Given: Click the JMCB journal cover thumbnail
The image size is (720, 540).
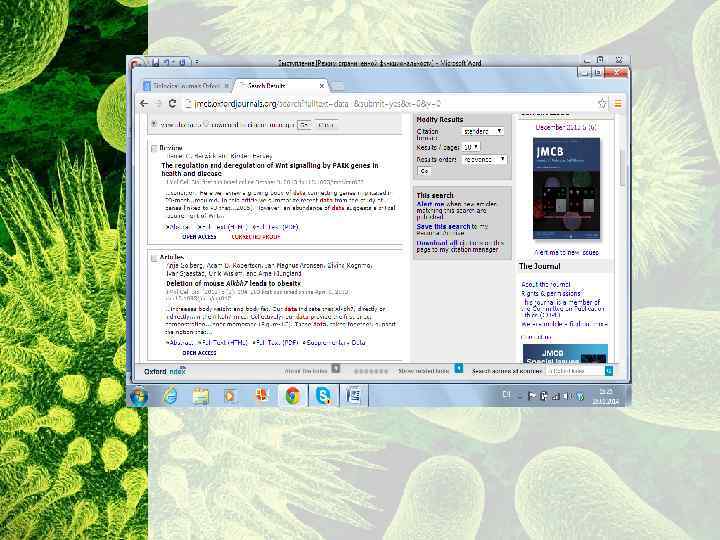Looking at the screenshot, I should click(x=567, y=188).
